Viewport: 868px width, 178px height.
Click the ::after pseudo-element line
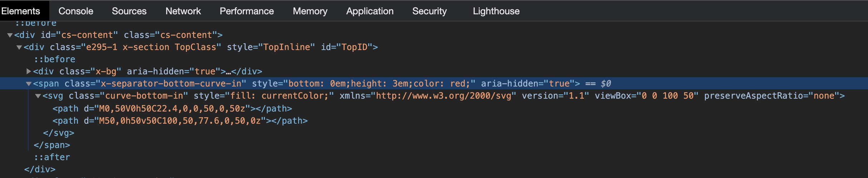[52, 157]
